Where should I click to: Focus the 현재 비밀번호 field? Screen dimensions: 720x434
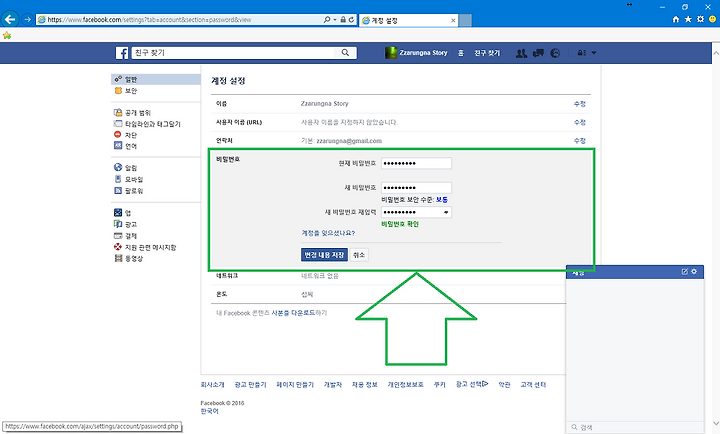(416, 163)
